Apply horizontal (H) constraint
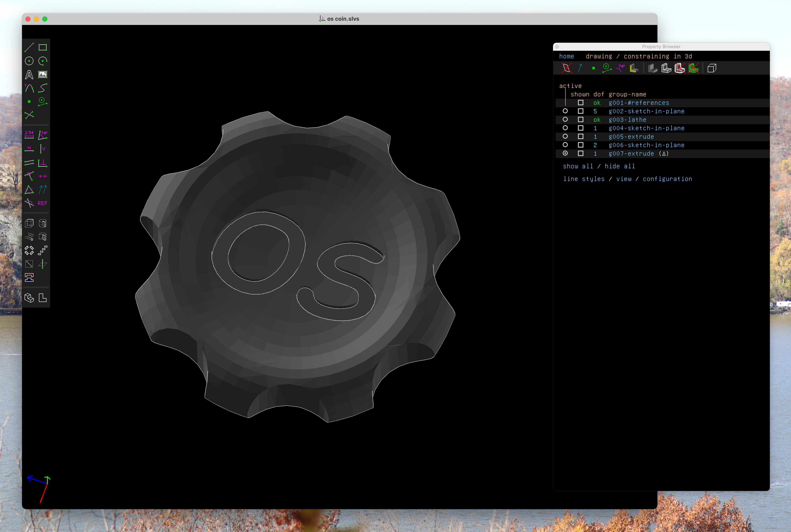This screenshot has width=791, height=532. 29,149
